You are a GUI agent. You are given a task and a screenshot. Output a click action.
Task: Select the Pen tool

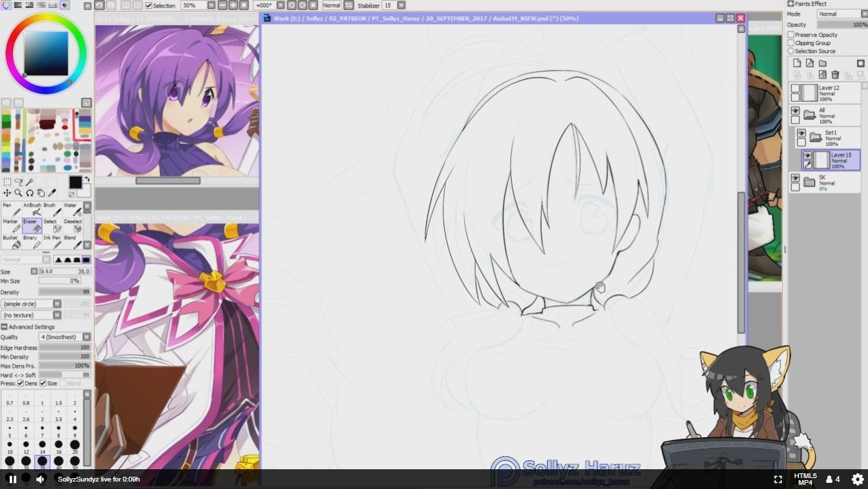[x=11, y=209]
